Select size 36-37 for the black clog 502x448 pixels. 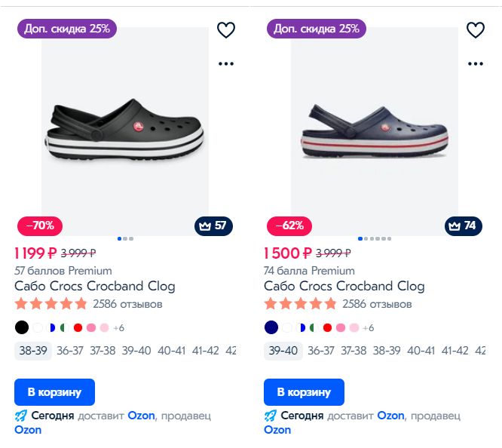point(69,351)
